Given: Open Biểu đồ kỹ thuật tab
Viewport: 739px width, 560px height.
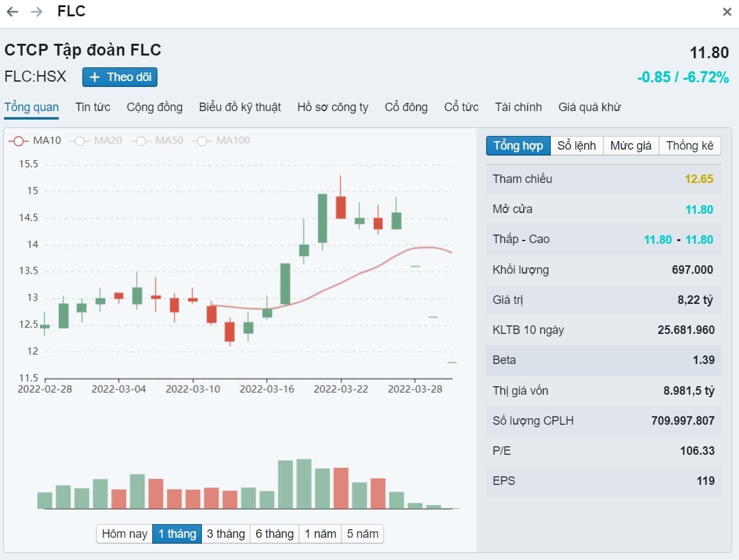Looking at the screenshot, I should [240, 107].
